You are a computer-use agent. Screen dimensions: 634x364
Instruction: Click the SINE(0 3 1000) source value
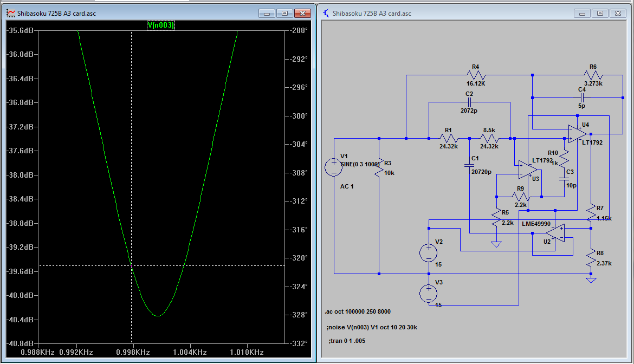pos(360,164)
